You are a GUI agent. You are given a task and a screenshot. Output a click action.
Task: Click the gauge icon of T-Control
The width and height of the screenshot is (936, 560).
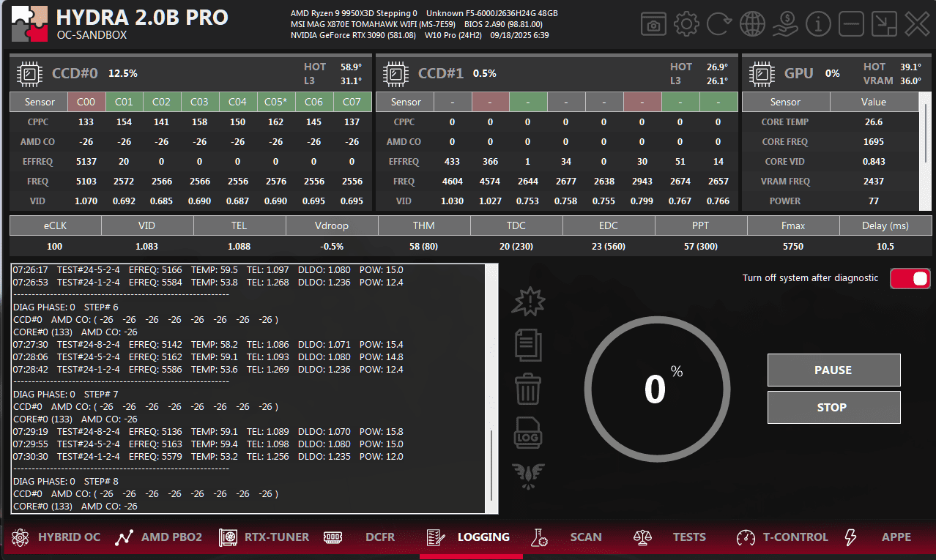click(746, 537)
